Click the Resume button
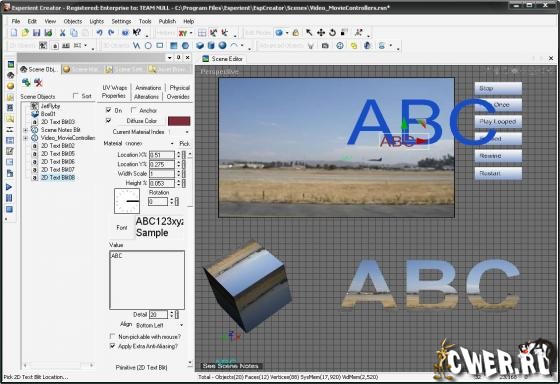Screen dimensions: 560x384 (498, 156)
